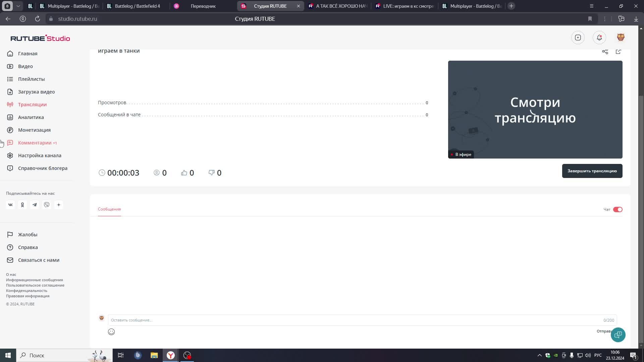Open Пользовательское соглашение link
This screenshot has width=644, height=362.
(35, 285)
